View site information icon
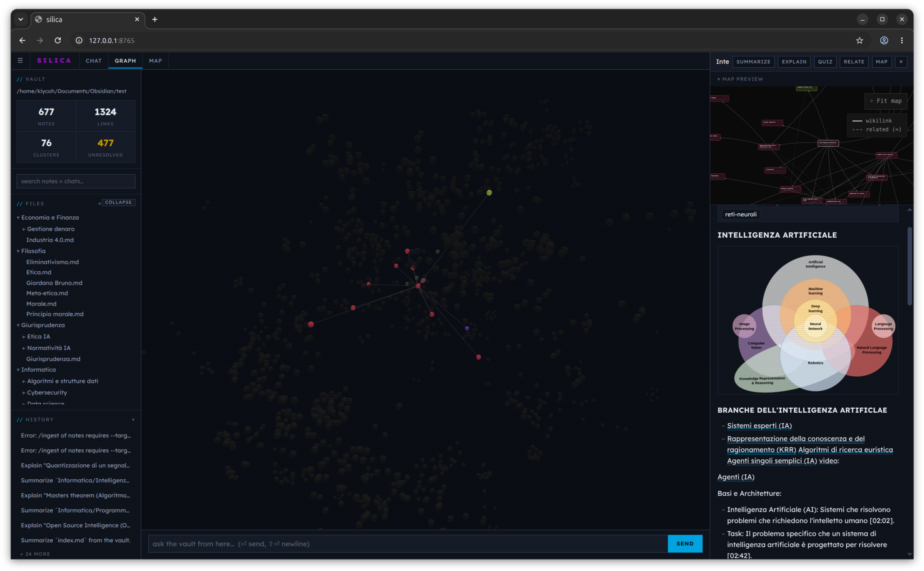 click(79, 40)
